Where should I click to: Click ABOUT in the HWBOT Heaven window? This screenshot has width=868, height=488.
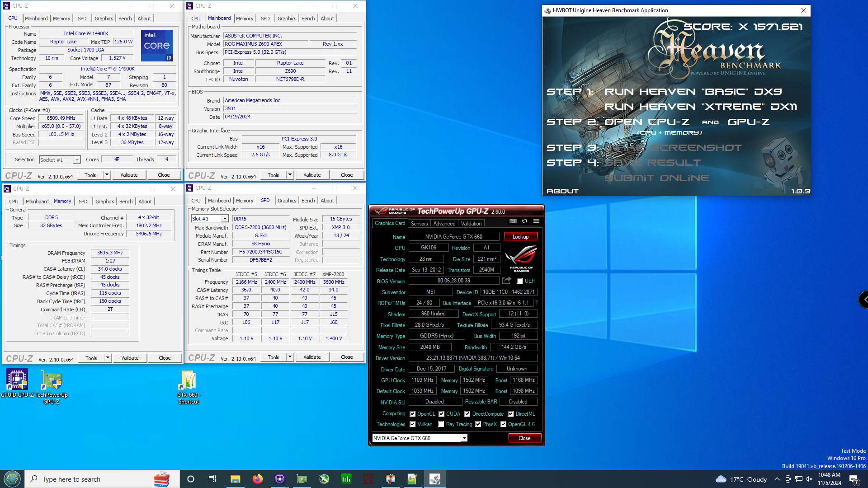[x=562, y=191]
